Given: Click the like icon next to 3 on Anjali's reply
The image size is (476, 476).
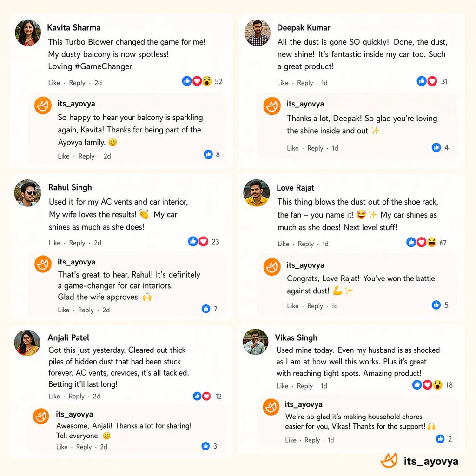Looking at the screenshot, I should (205, 446).
